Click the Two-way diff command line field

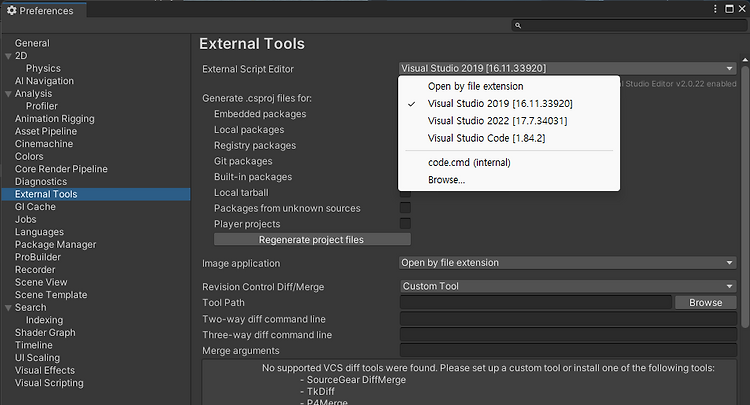click(568, 319)
